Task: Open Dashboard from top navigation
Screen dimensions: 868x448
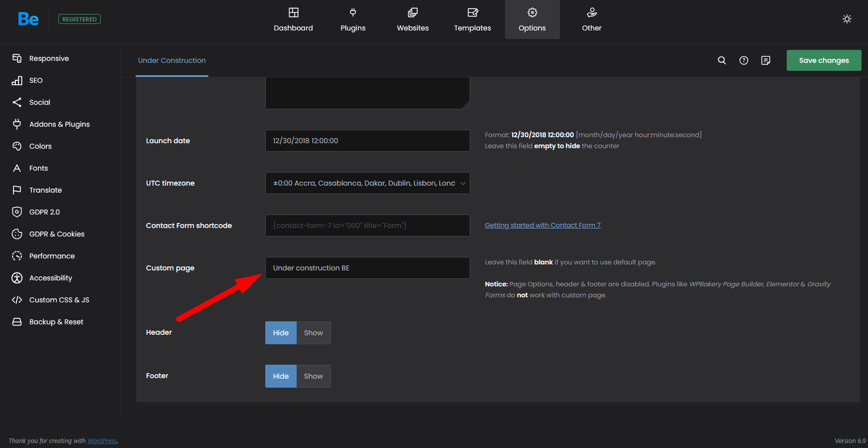Action: click(293, 19)
